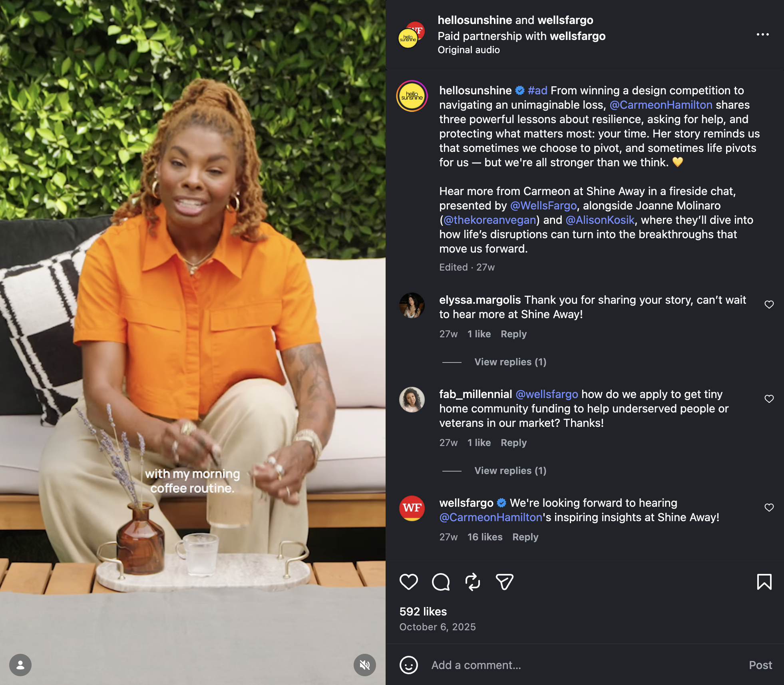784x685 pixels.
Task: Expand replies under elyssa.margolis's comment
Action: tap(510, 362)
